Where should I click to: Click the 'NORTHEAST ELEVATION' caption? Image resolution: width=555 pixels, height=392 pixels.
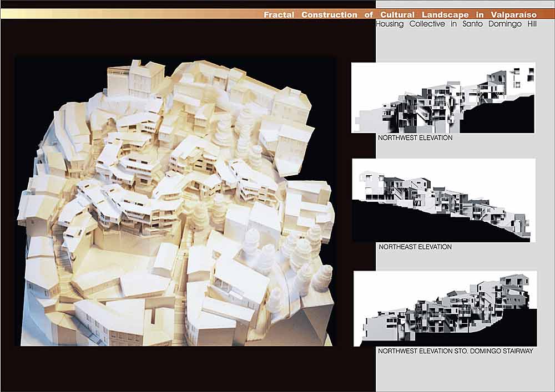[415, 247]
